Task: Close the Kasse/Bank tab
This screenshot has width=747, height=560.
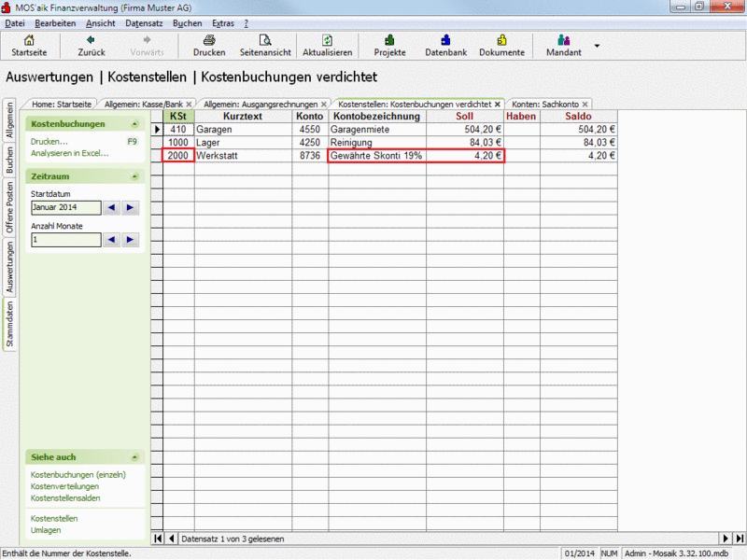Action: (190, 105)
